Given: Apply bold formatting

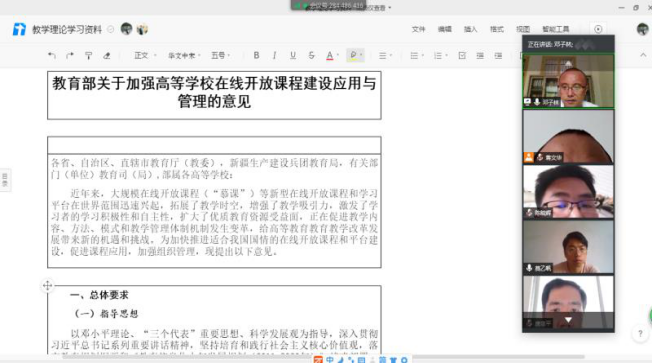Looking at the screenshot, I should point(256,55).
